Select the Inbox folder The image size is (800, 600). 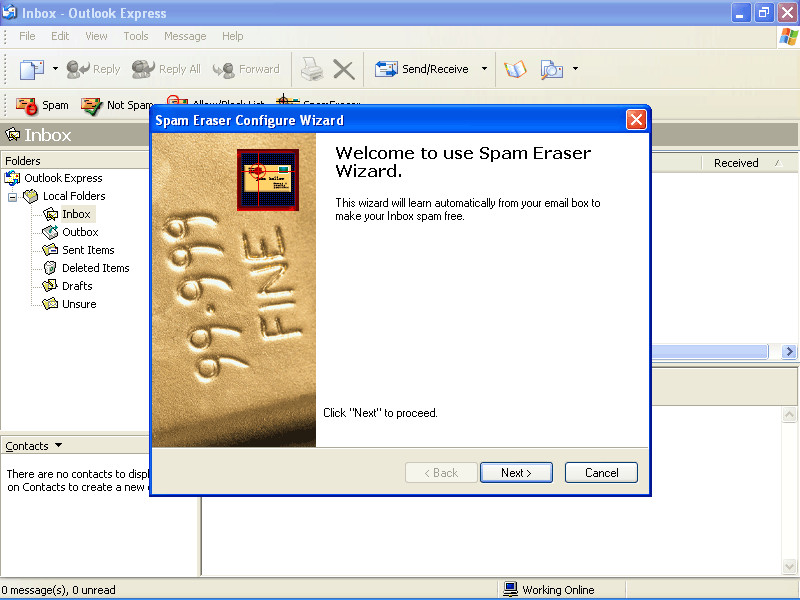[x=76, y=214]
